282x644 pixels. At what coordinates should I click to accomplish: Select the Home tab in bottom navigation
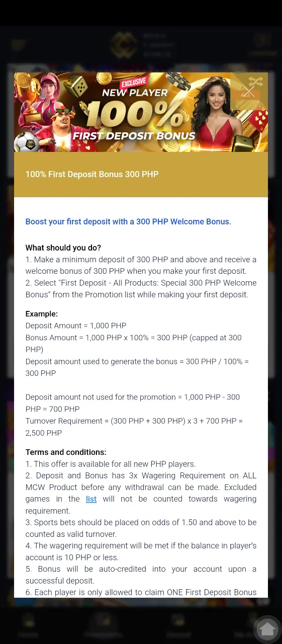coord(28,626)
